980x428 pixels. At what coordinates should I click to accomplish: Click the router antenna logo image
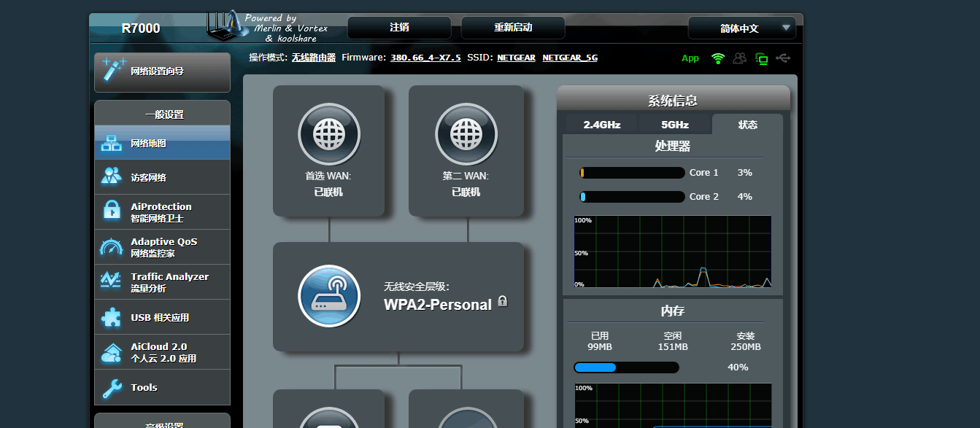pos(226,26)
